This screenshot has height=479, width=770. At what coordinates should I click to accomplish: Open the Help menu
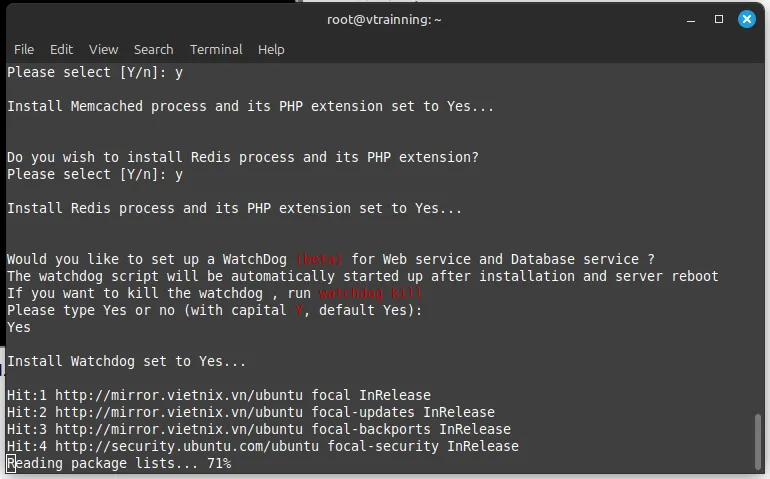[x=271, y=49]
